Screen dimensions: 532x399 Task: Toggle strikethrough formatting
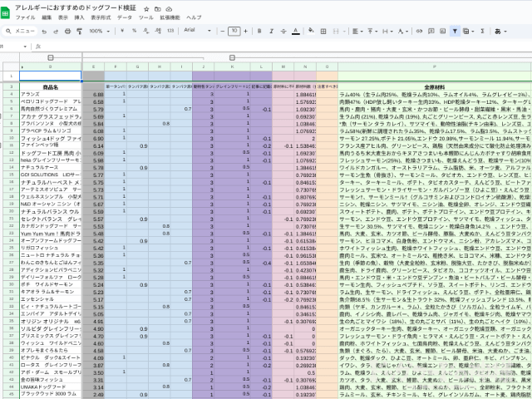tap(283, 32)
